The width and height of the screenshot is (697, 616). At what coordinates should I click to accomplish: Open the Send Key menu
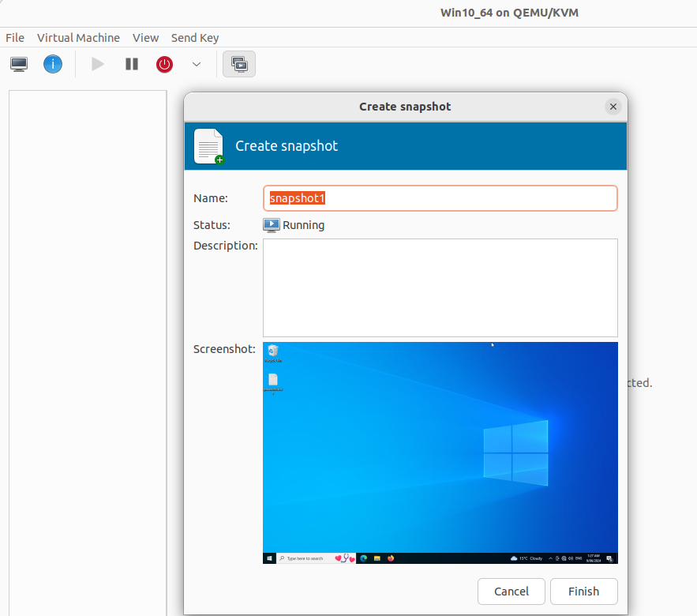195,38
